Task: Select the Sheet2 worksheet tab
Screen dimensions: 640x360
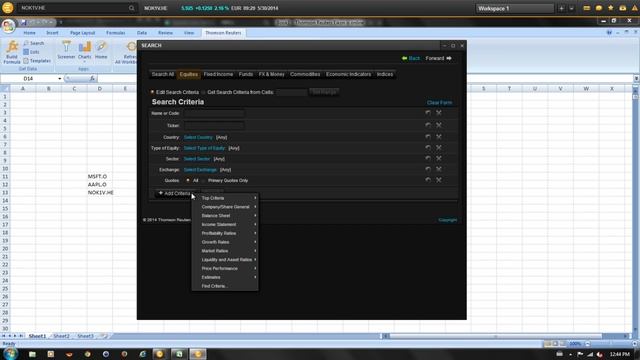Action: (x=61, y=336)
